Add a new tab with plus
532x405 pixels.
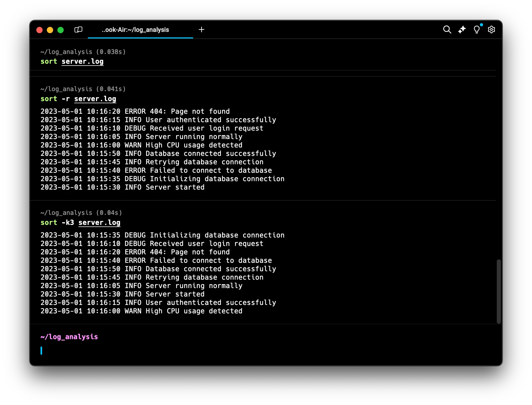pos(202,29)
